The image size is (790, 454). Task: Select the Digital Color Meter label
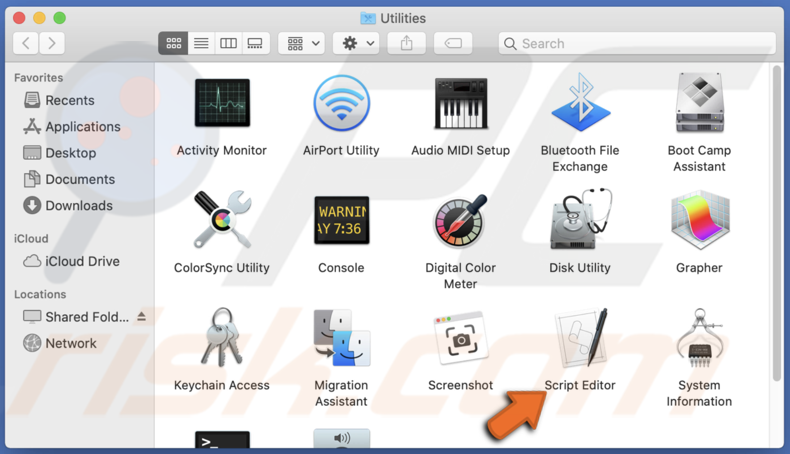tap(460, 276)
